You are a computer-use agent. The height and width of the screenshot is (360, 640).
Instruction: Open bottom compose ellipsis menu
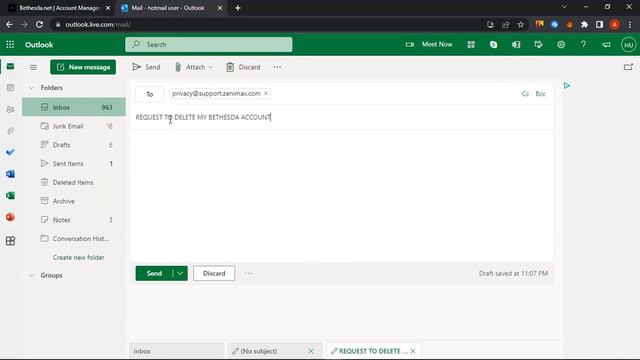coord(248,273)
